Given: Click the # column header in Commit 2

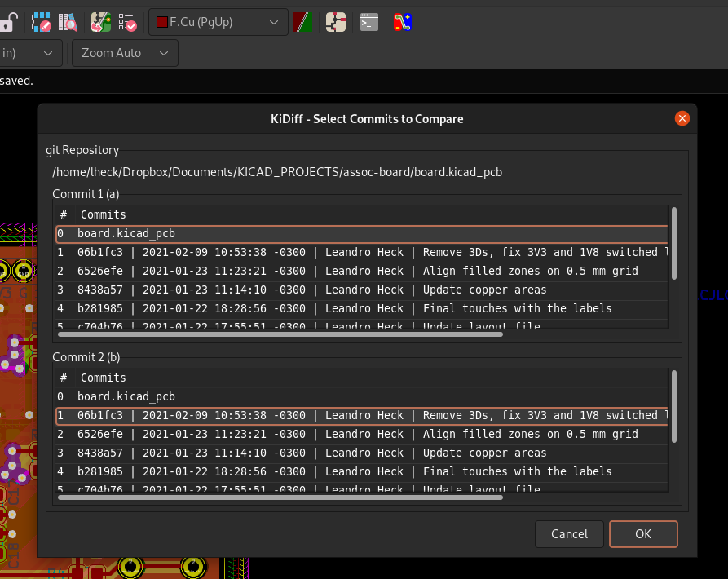Looking at the screenshot, I should tap(64, 378).
